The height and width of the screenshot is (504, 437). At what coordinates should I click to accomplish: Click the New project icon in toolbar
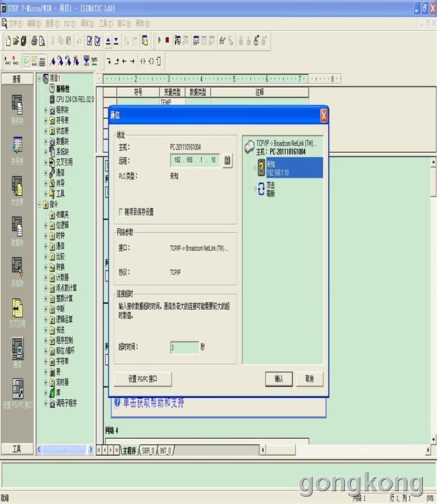8,41
